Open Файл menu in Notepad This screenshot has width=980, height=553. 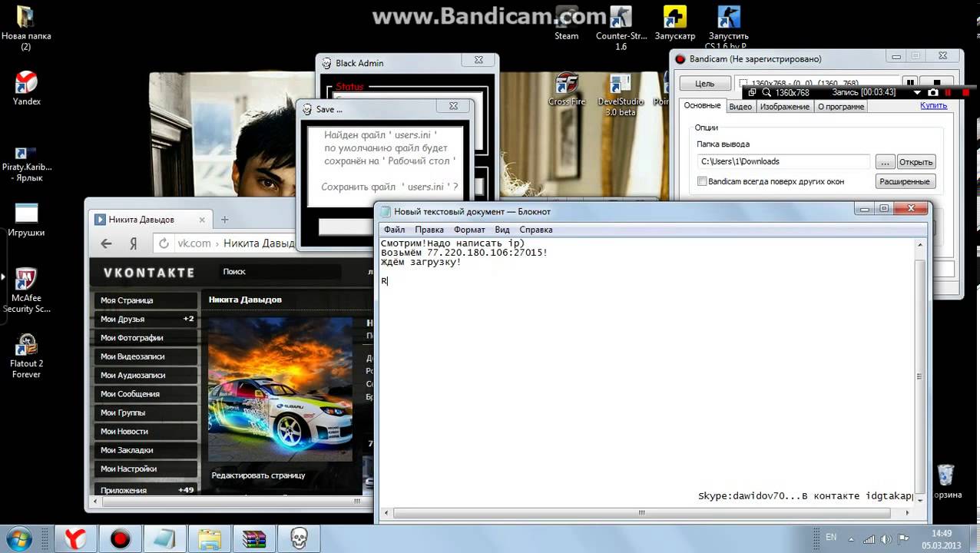click(x=394, y=230)
